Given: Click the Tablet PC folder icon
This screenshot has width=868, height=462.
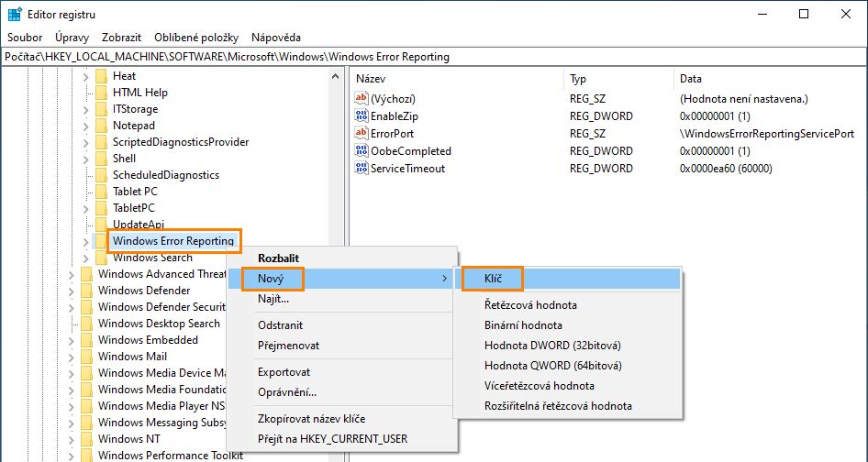Looking at the screenshot, I should coord(101,192).
